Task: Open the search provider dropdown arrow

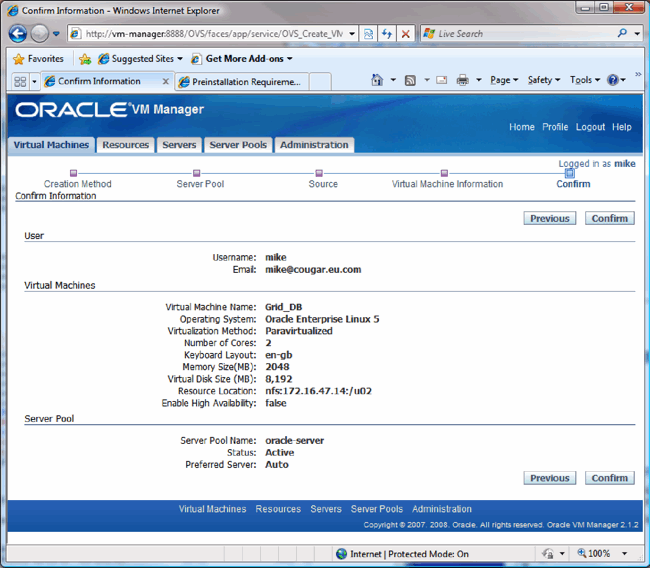Action: (637, 34)
